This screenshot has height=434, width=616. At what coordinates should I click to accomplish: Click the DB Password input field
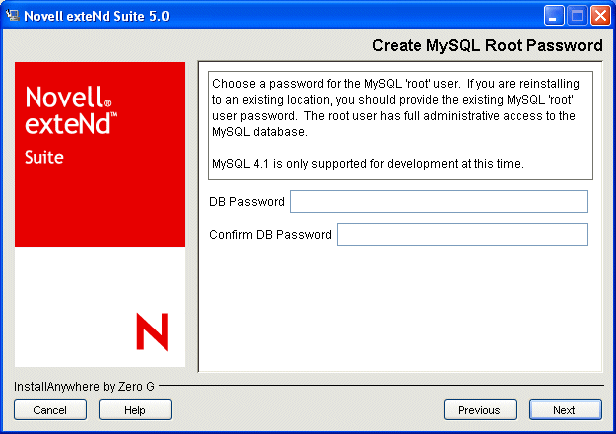click(x=439, y=201)
